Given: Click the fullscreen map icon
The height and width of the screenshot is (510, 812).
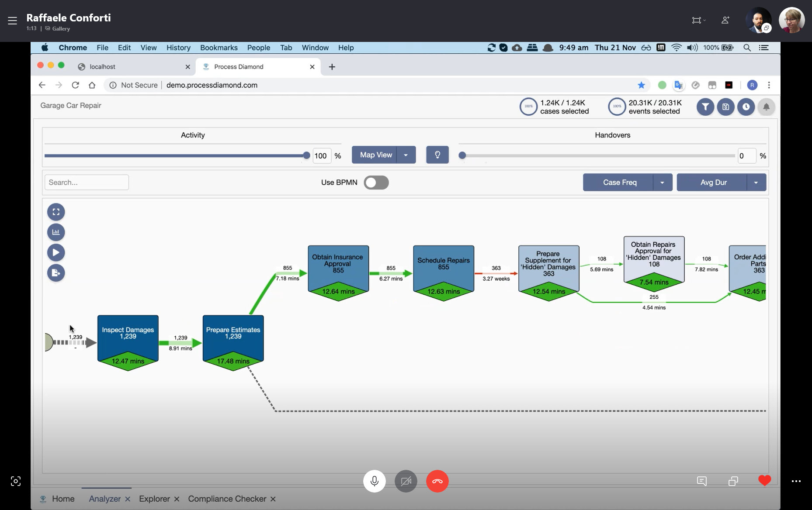Looking at the screenshot, I should [56, 212].
